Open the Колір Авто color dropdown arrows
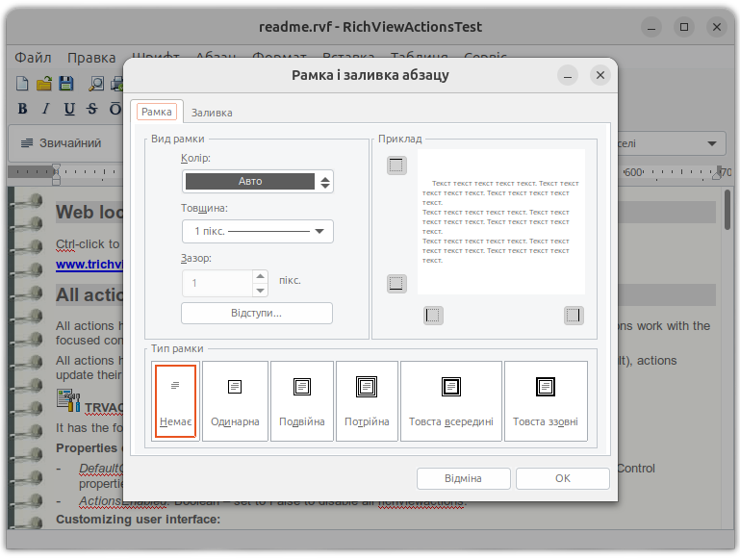 tap(324, 182)
